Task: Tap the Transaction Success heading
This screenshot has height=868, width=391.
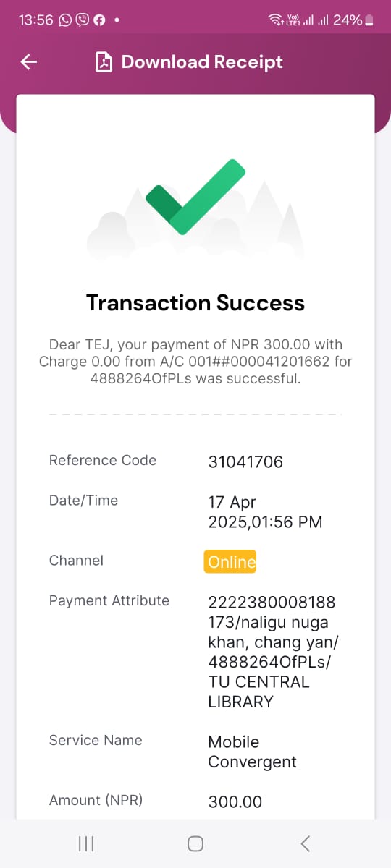Action: tap(195, 302)
